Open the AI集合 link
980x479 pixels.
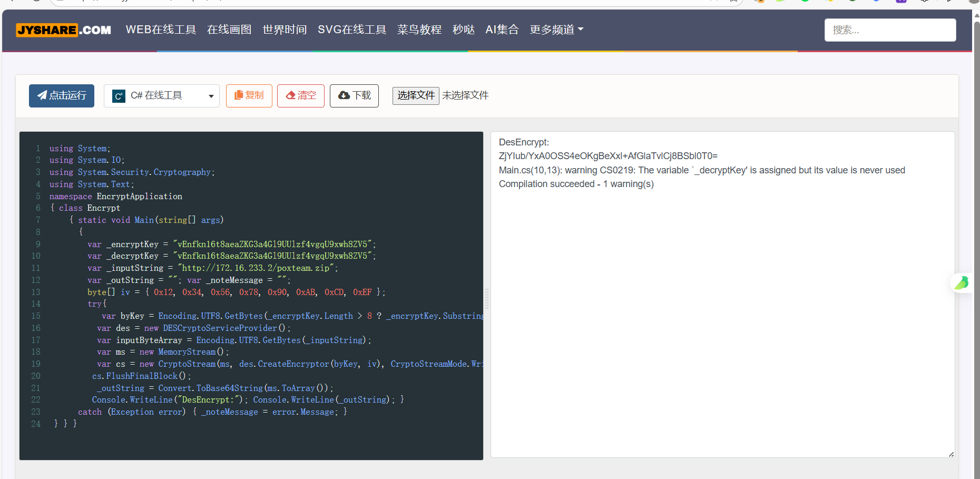(502, 30)
